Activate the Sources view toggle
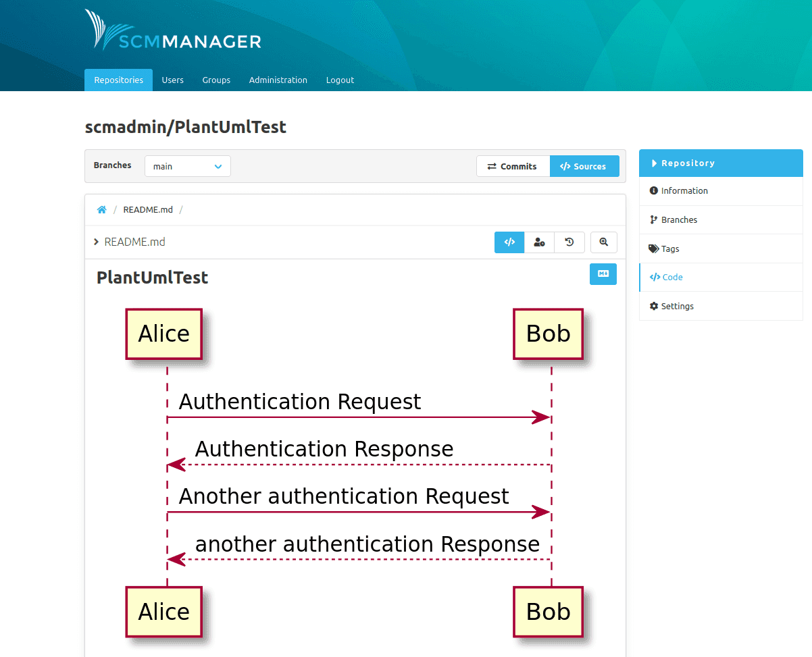Viewport: 812px width, 657px height. tap(584, 166)
